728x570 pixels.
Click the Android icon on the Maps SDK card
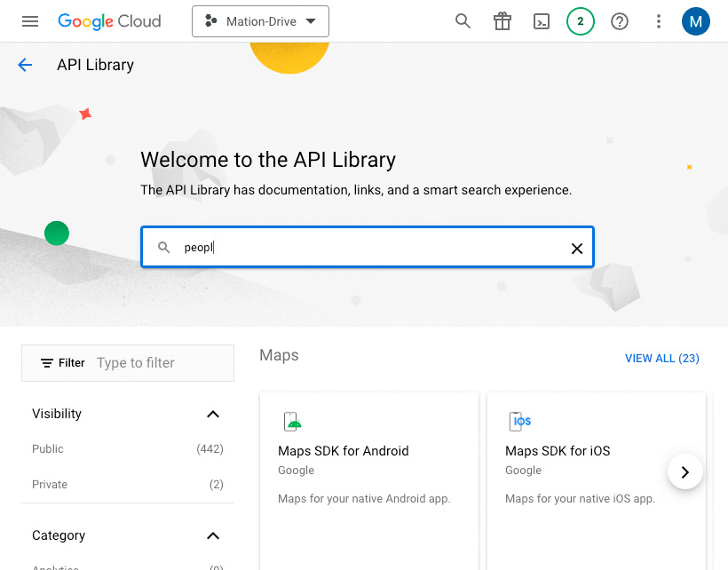point(292,422)
